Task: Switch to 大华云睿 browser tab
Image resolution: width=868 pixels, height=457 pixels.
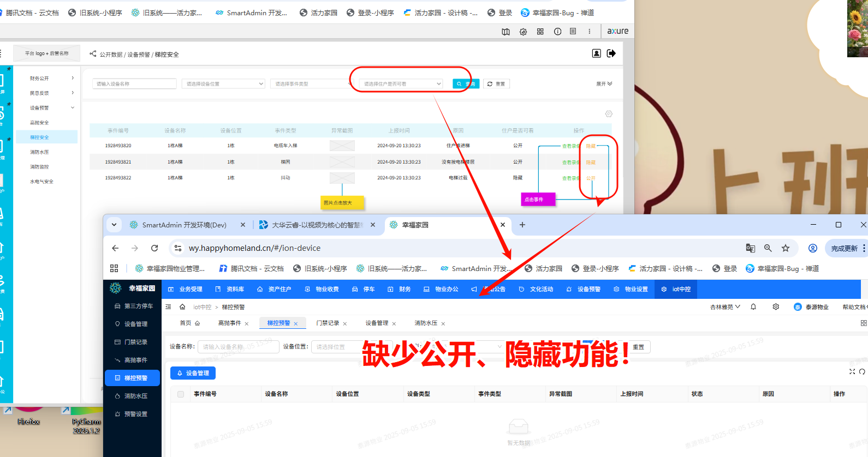Action: pyautogui.click(x=317, y=225)
